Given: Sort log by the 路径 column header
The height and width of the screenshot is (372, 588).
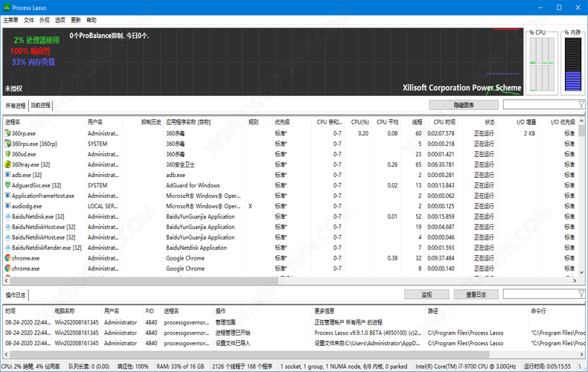Looking at the screenshot, I should (x=476, y=311).
